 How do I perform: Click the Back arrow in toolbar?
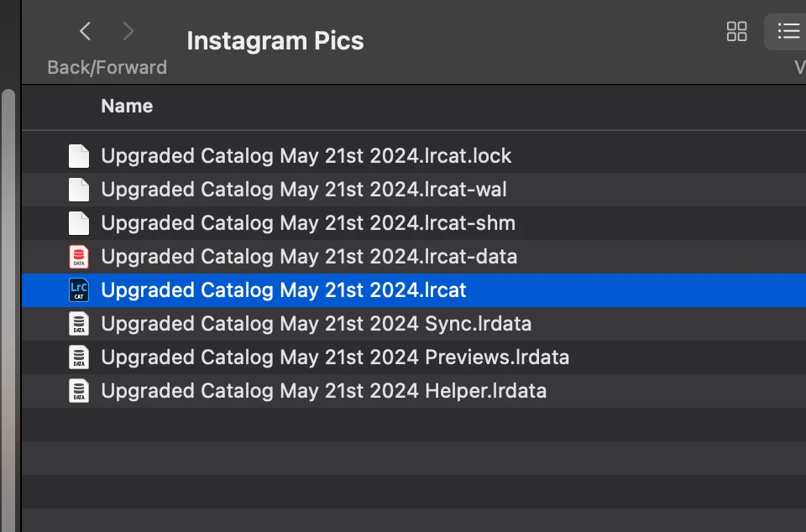pyautogui.click(x=85, y=32)
